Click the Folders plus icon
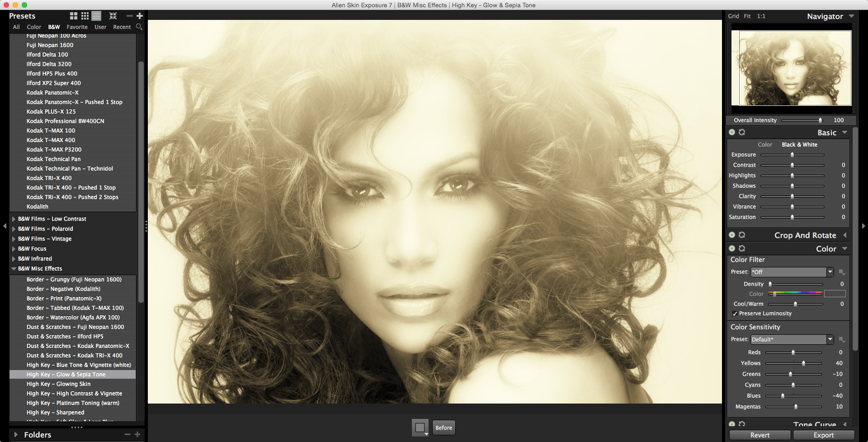868x442 pixels. pos(137,434)
